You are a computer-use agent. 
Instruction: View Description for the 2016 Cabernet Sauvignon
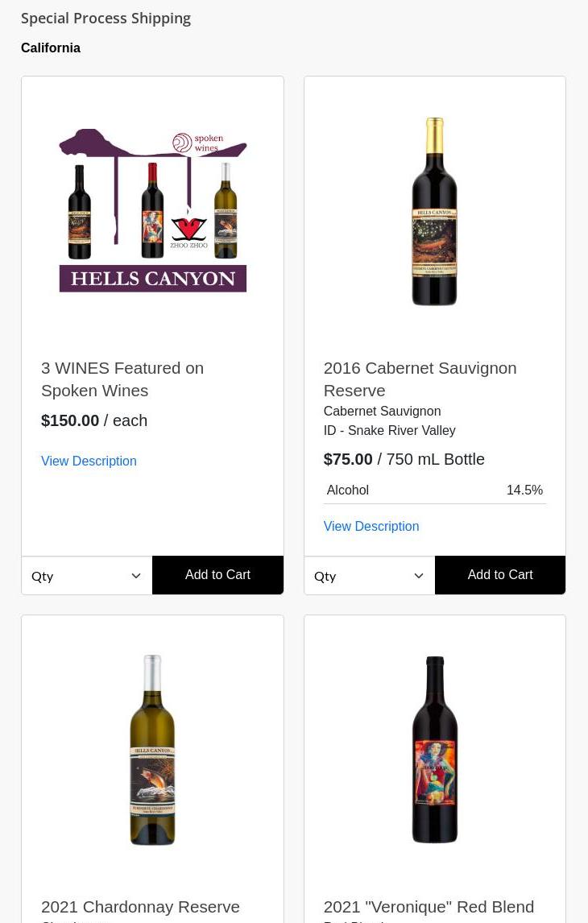pos(371,526)
